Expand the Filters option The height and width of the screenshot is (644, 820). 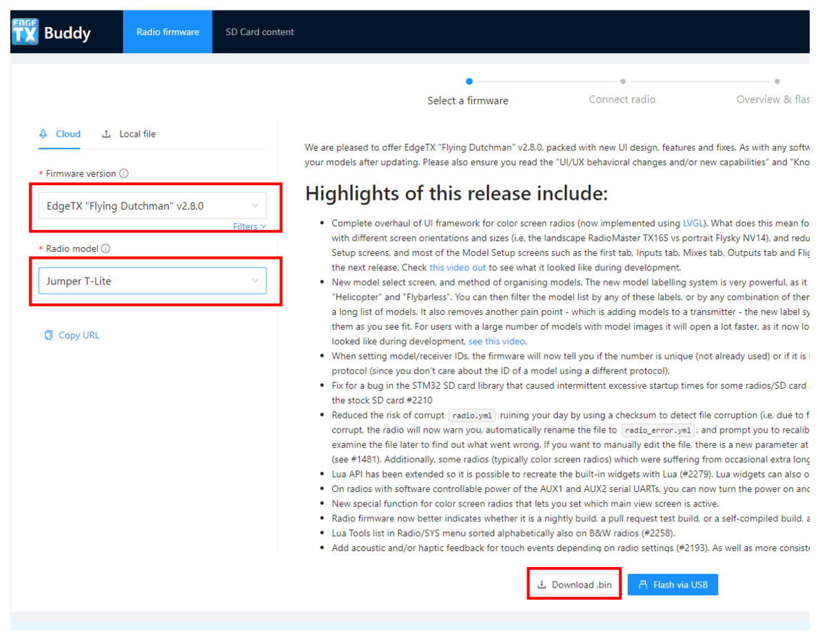click(250, 226)
